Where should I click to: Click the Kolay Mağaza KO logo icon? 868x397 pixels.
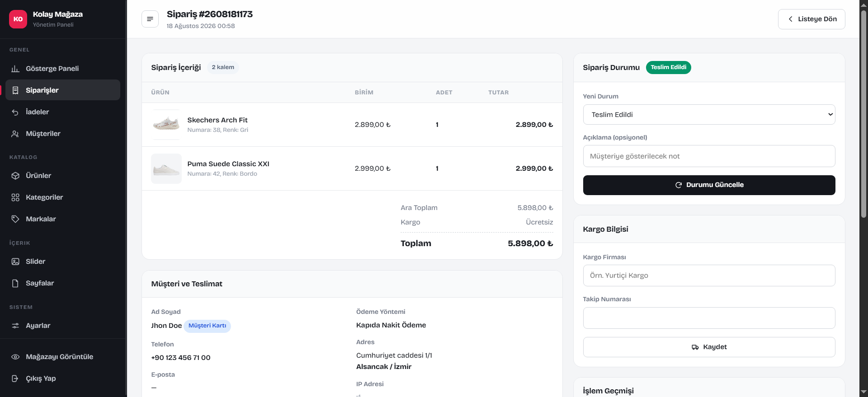tap(18, 19)
